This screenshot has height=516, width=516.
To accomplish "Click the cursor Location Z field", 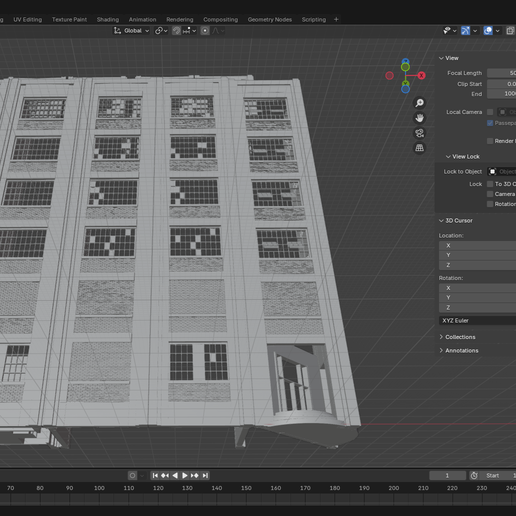I will tap(477, 265).
